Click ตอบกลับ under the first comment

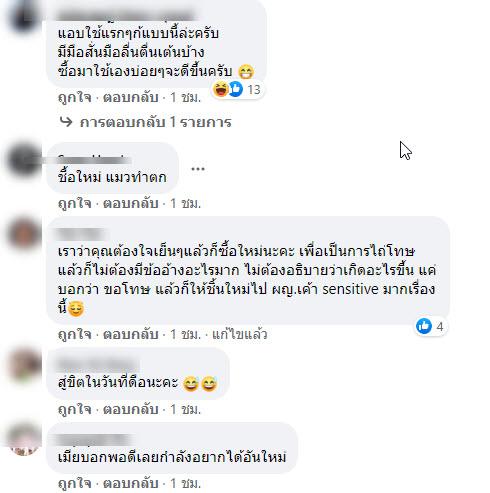coord(130,97)
